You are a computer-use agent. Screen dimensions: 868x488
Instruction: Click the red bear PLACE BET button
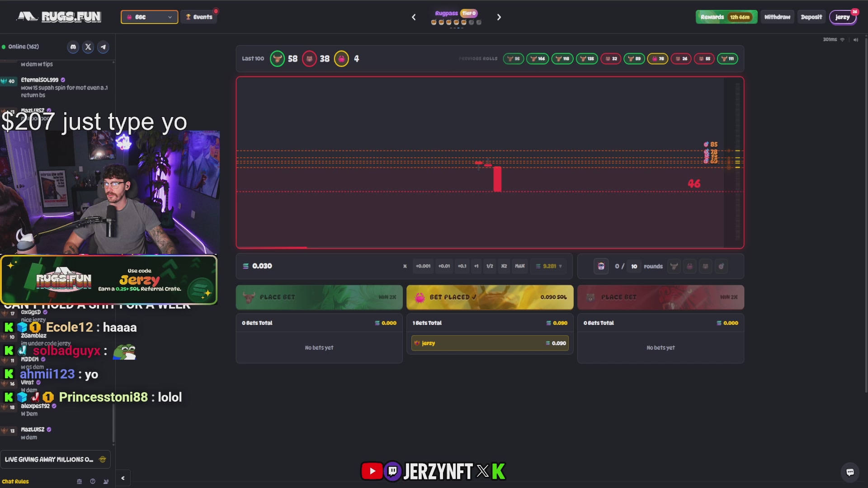[660, 297]
